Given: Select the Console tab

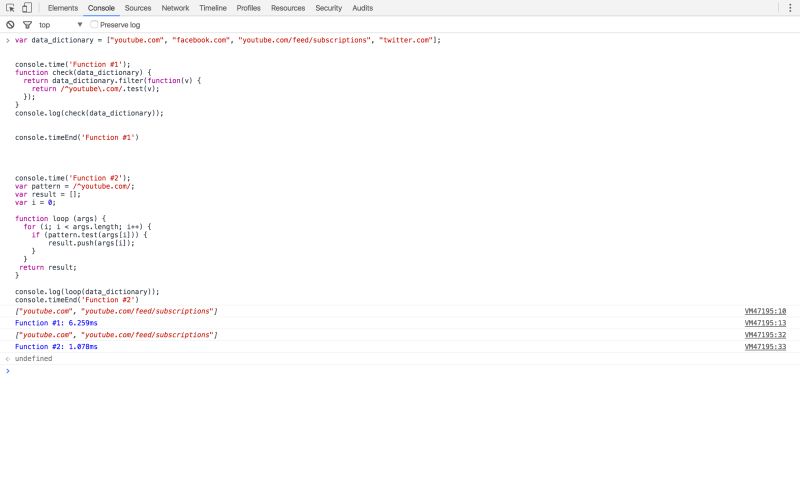Looking at the screenshot, I should [x=101, y=8].
